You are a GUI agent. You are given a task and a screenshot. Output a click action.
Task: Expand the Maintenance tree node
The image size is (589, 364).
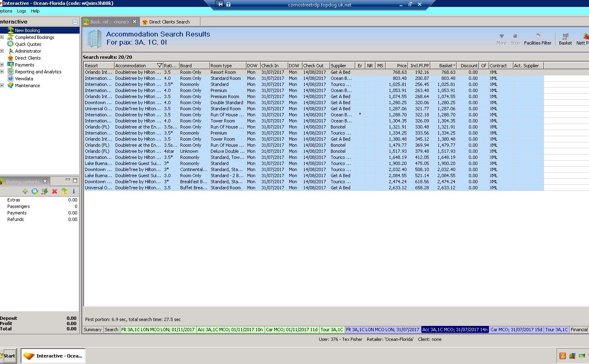coord(2,86)
